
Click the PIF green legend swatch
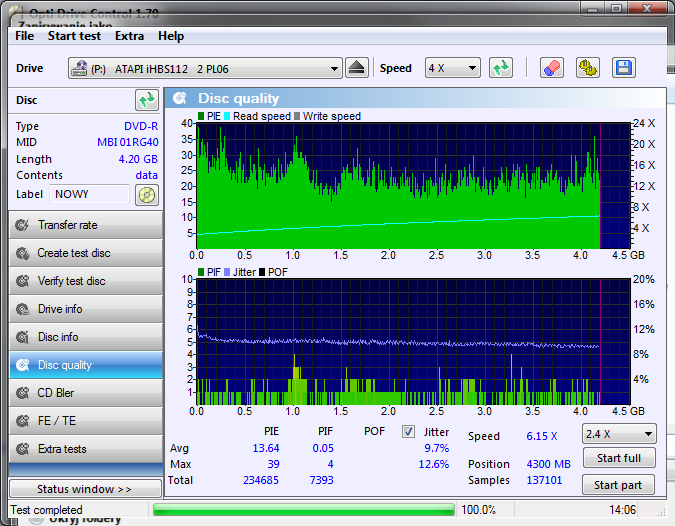[201, 272]
